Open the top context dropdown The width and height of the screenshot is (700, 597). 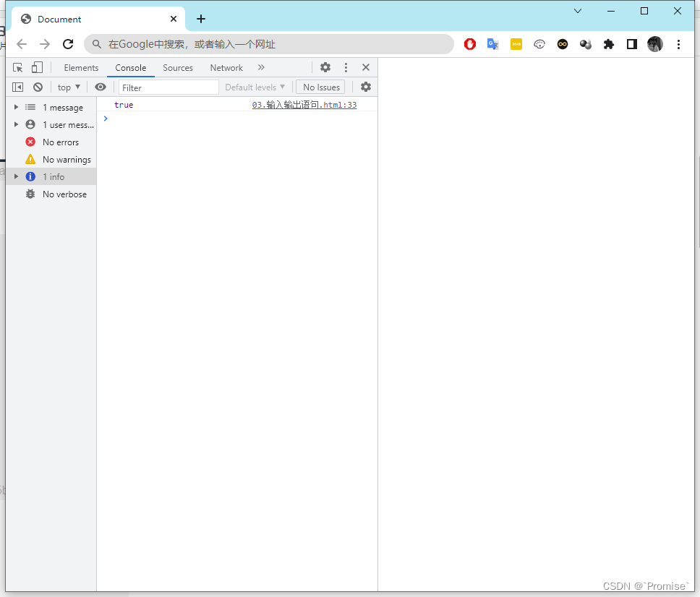pyautogui.click(x=69, y=87)
